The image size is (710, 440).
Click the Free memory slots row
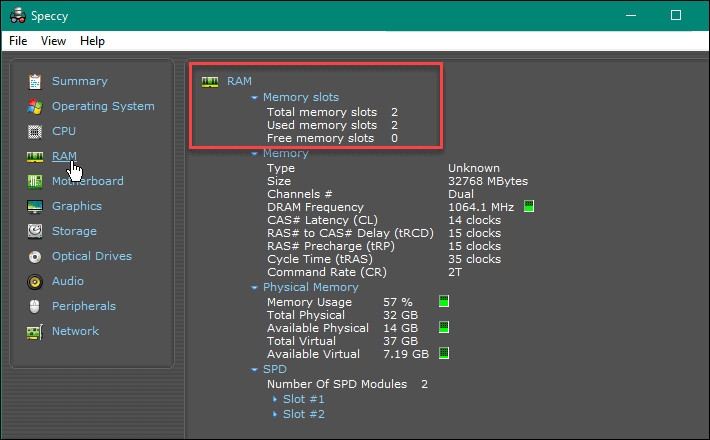click(x=332, y=139)
